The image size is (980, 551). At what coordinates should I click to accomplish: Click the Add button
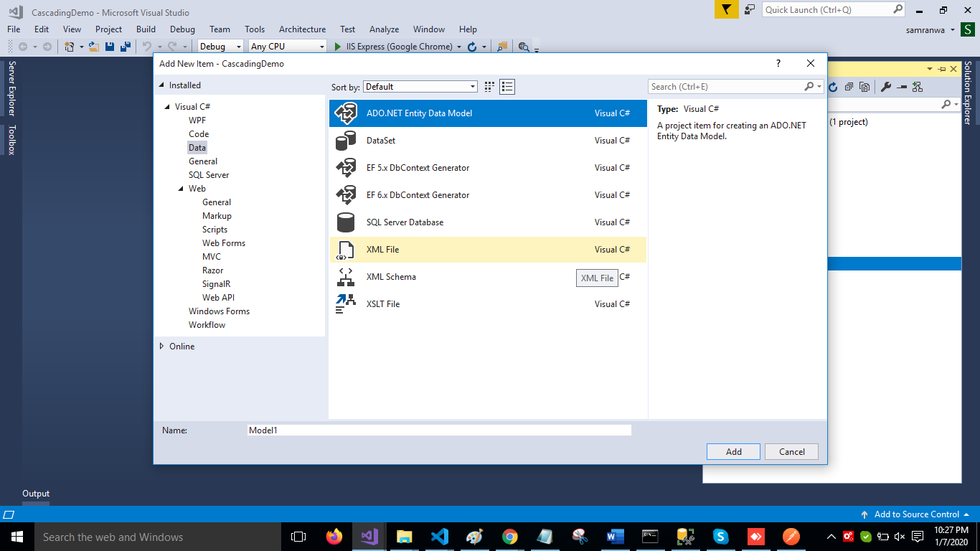(733, 452)
